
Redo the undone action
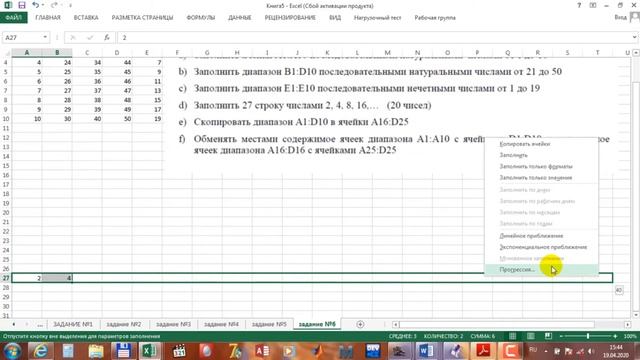click(x=53, y=5)
